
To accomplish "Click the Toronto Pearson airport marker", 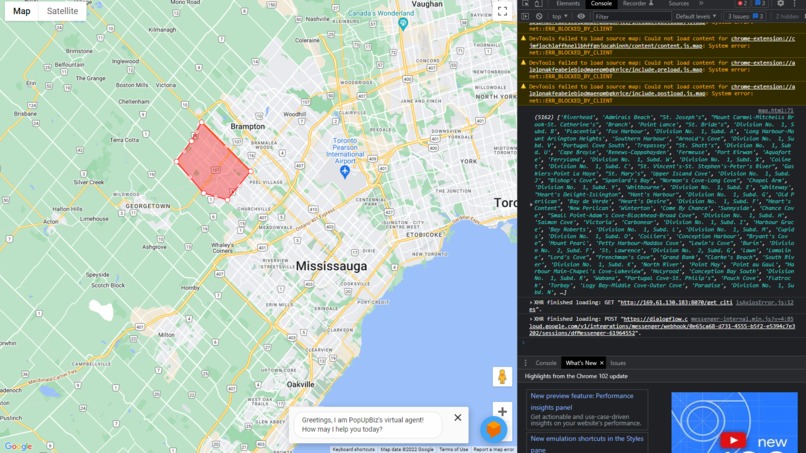I will (345, 172).
